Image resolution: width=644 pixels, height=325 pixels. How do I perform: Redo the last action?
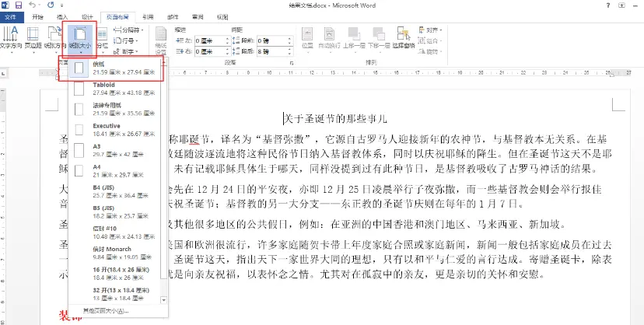coord(51,5)
